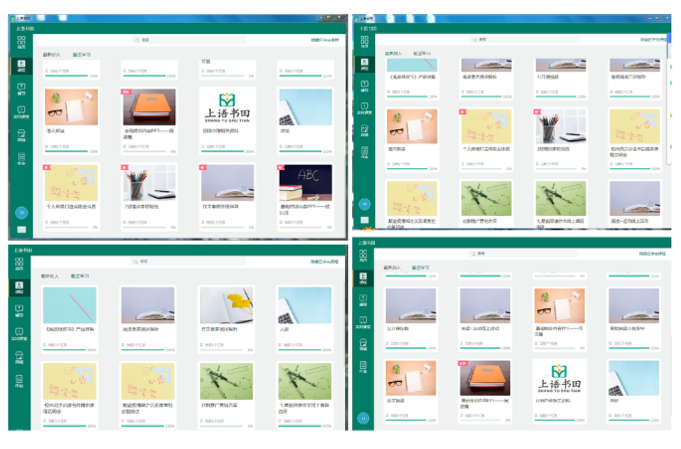Switch to the first sub-header tab in bottom-left window

[50, 276]
